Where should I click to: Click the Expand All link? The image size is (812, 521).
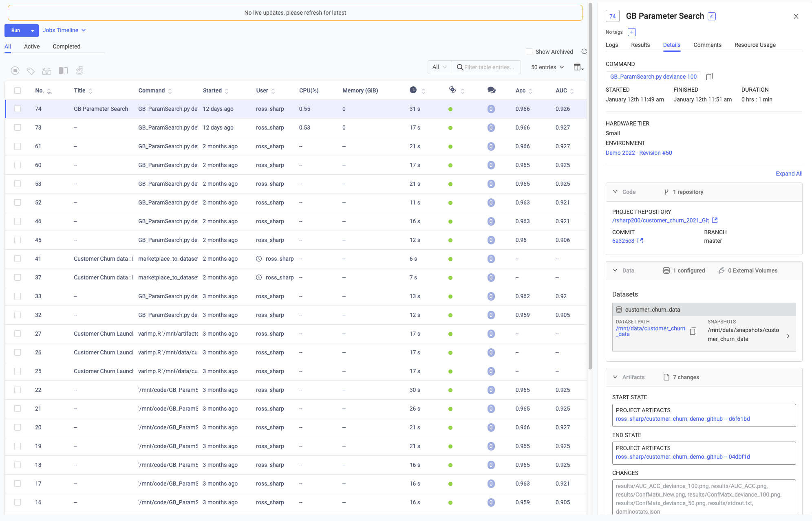click(789, 174)
